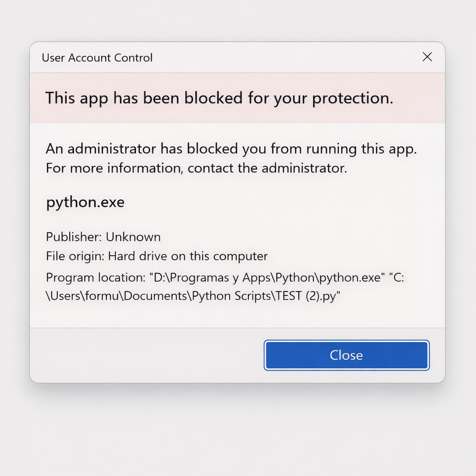Click the empty title bar area beside the title
Screen dimensions: 476x476
pos(279,58)
